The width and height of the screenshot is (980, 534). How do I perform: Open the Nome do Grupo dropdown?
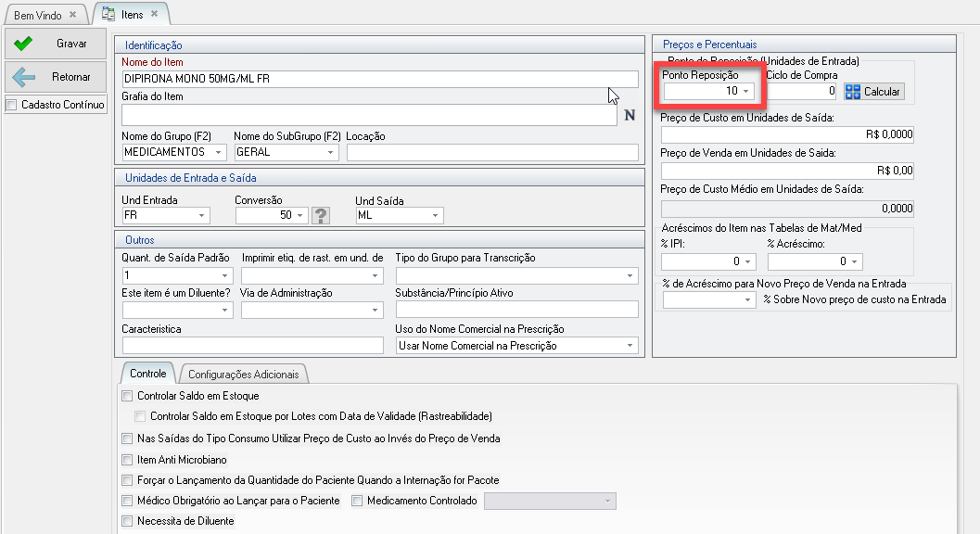coord(219,152)
